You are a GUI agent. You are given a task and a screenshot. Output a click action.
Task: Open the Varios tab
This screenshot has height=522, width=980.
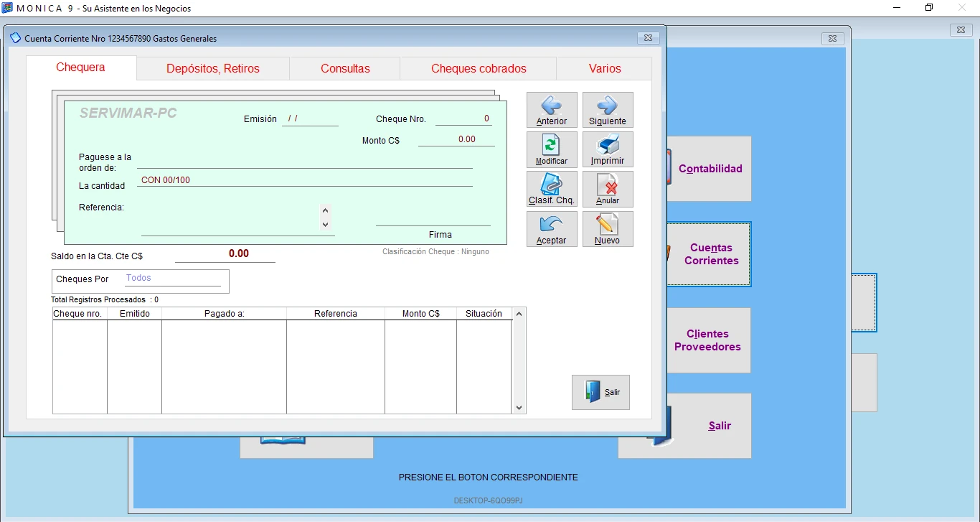[605, 69]
